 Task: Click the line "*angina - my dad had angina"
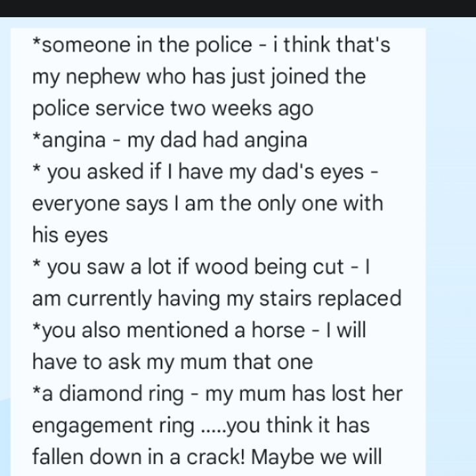pyautogui.click(x=169, y=140)
